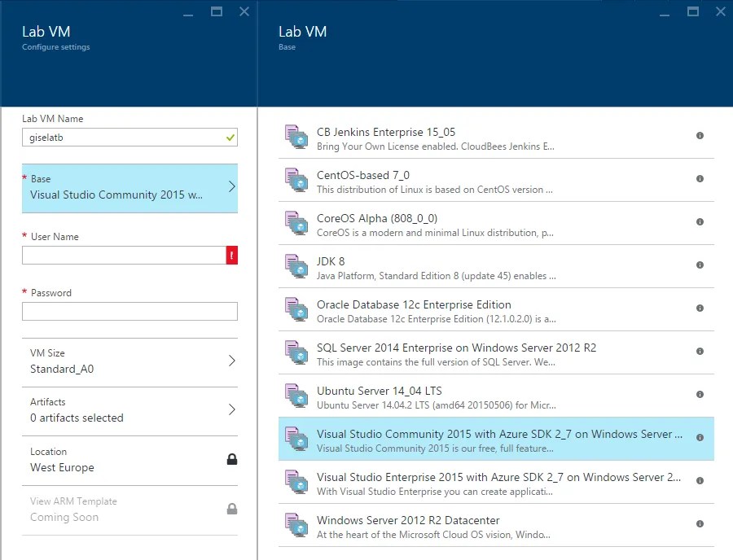Image resolution: width=733 pixels, height=560 pixels.
Task: Click Visual Studio Community 2015 with Azure SDK title
Action: tap(499, 435)
